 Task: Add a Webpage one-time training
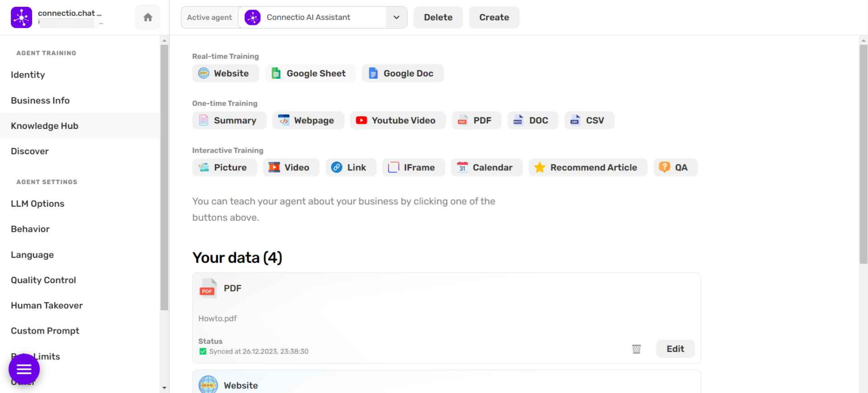click(x=308, y=120)
